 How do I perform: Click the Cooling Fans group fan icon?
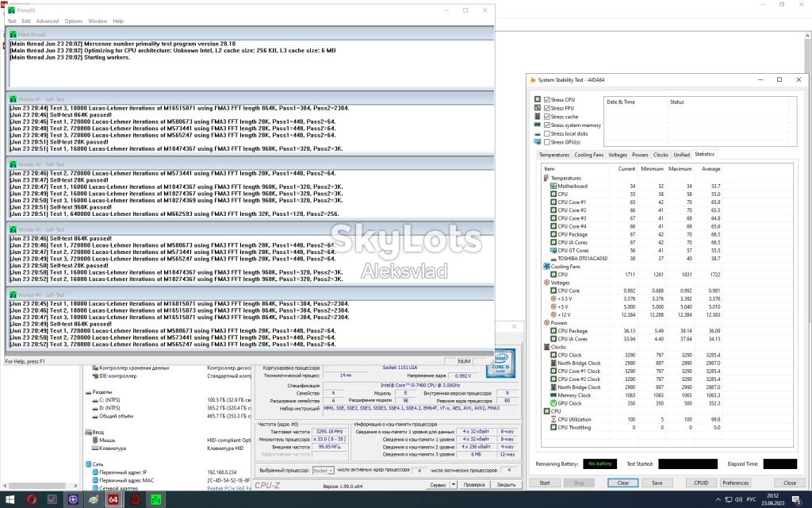[546, 267]
